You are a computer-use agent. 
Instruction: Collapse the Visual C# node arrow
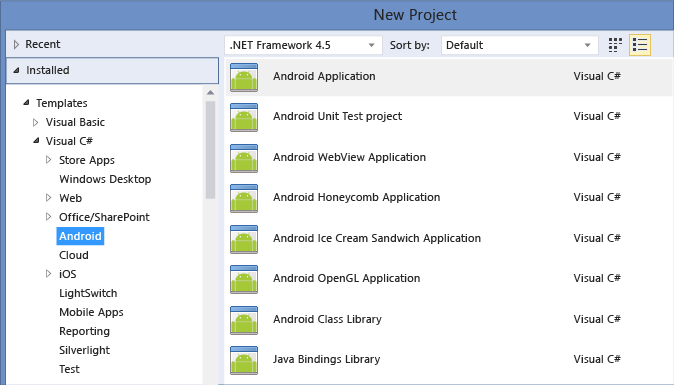pos(37,141)
